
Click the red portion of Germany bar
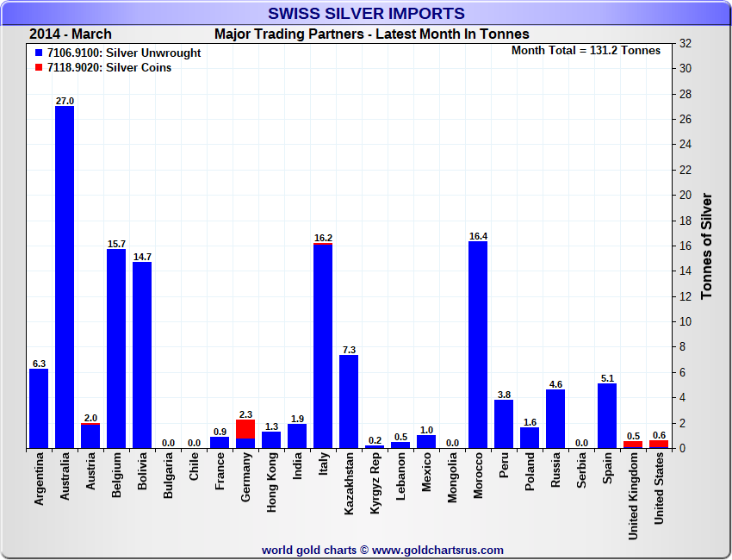pyautogui.click(x=245, y=429)
